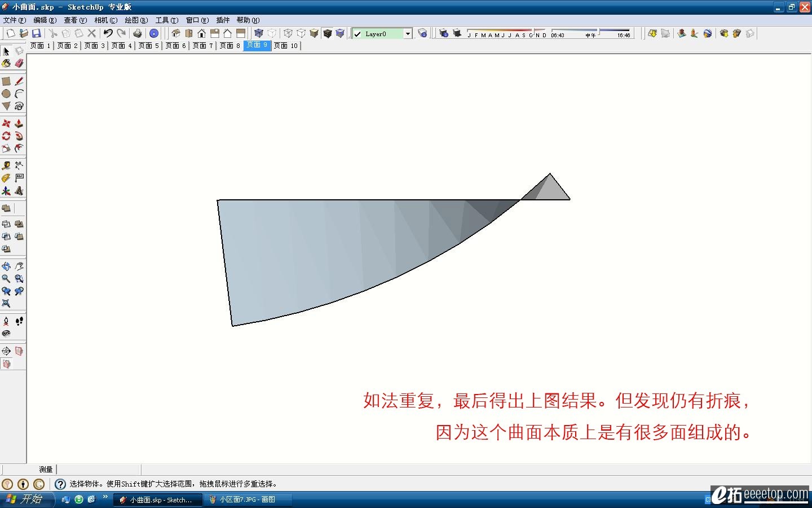
Task: Click the Undo arrow in toolbar
Action: click(x=108, y=33)
